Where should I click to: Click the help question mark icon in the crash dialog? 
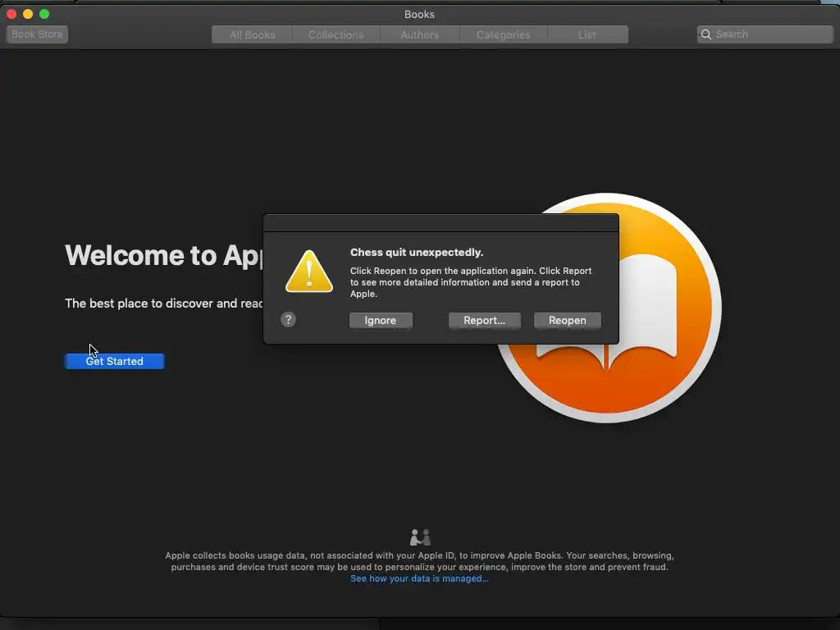click(x=288, y=320)
